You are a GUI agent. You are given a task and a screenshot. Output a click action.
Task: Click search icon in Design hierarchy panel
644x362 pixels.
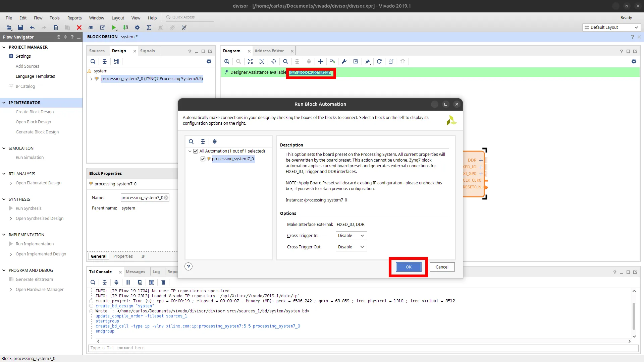pyautogui.click(x=93, y=61)
